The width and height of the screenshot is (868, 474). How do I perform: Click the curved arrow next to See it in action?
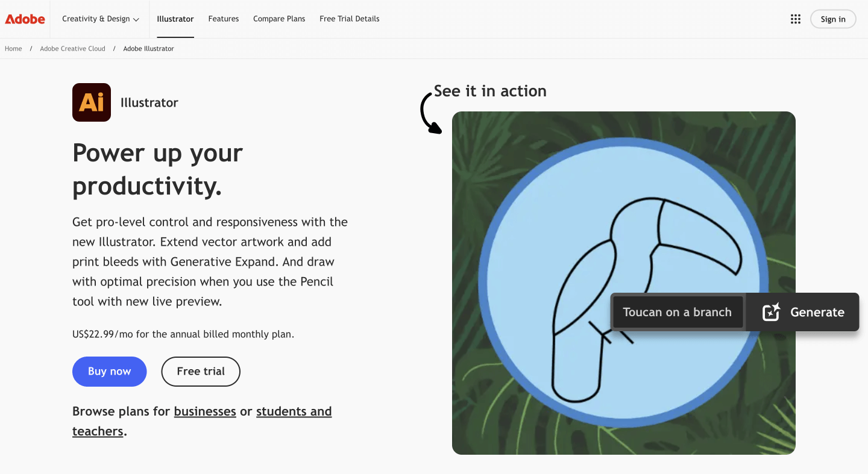tap(430, 111)
